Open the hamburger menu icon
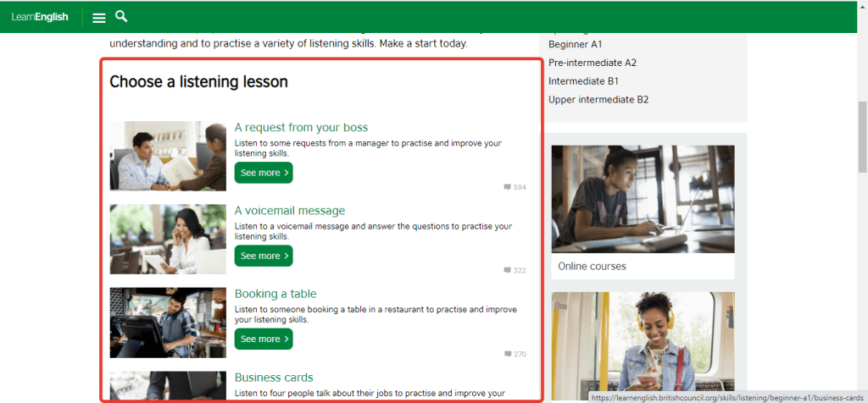The width and height of the screenshot is (868, 403). click(99, 17)
